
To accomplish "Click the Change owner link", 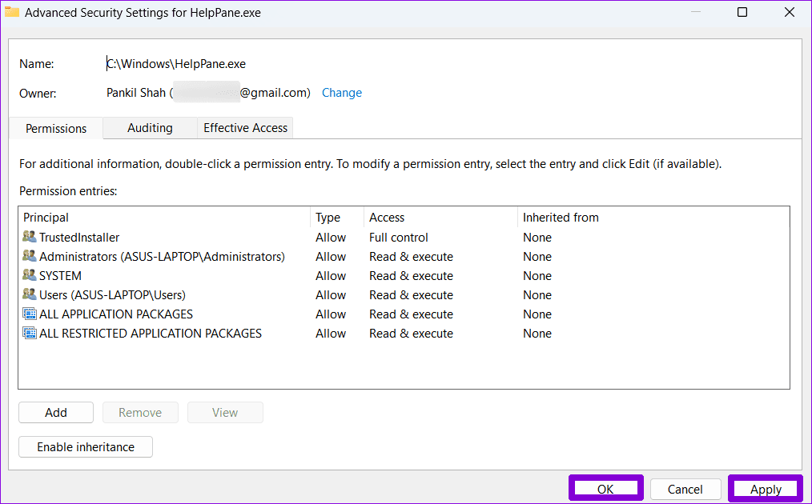I will click(x=342, y=93).
